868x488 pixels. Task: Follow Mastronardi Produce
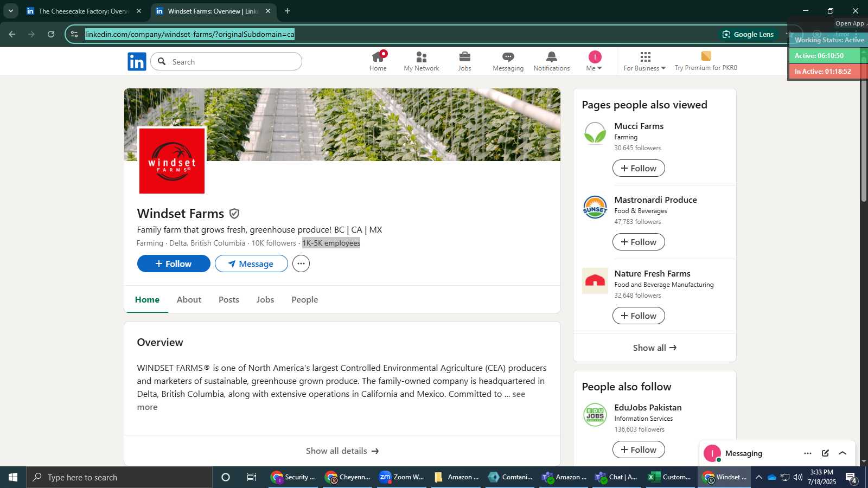[639, 242]
